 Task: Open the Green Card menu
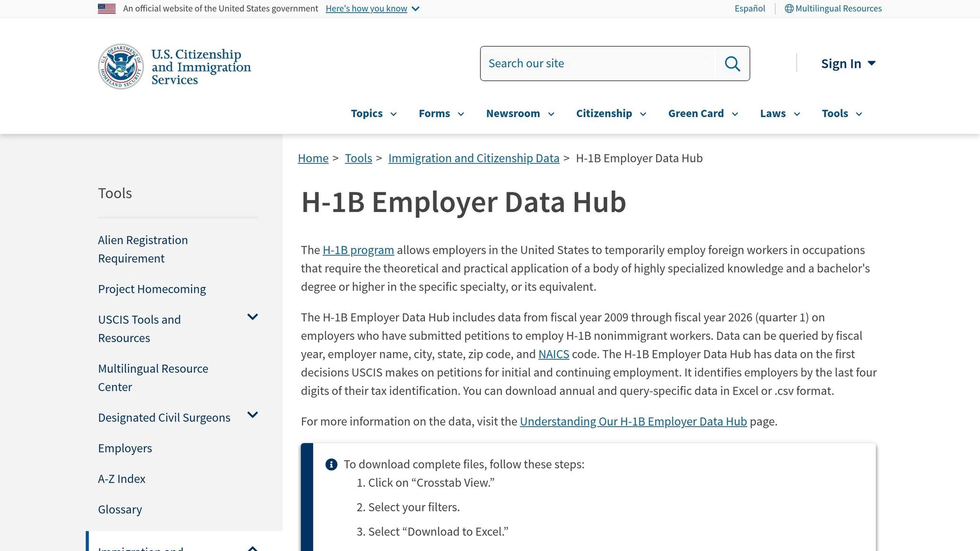click(x=702, y=113)
